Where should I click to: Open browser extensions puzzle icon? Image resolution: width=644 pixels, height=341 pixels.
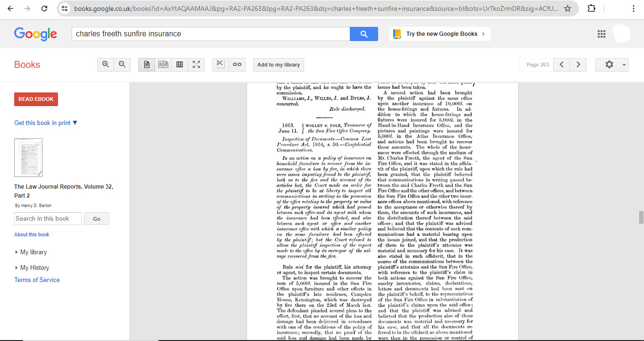(x=591, y=8)
